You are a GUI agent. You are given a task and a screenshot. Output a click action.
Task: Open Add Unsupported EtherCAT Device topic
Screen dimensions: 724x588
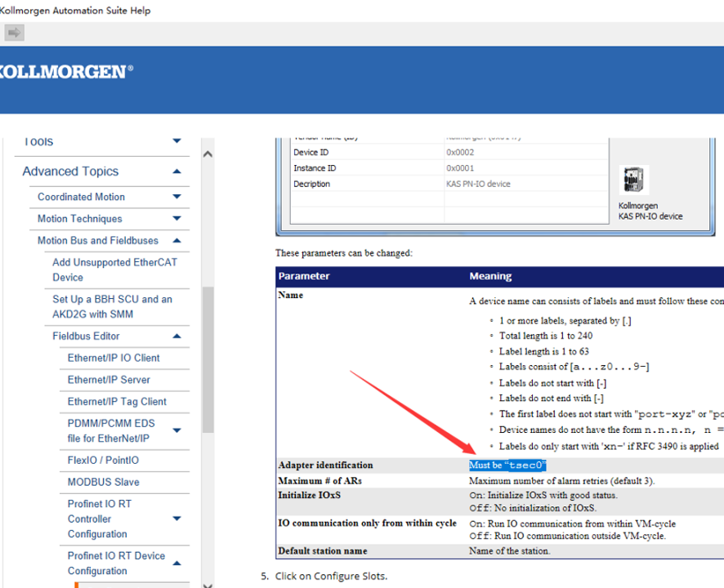(114, 269)
